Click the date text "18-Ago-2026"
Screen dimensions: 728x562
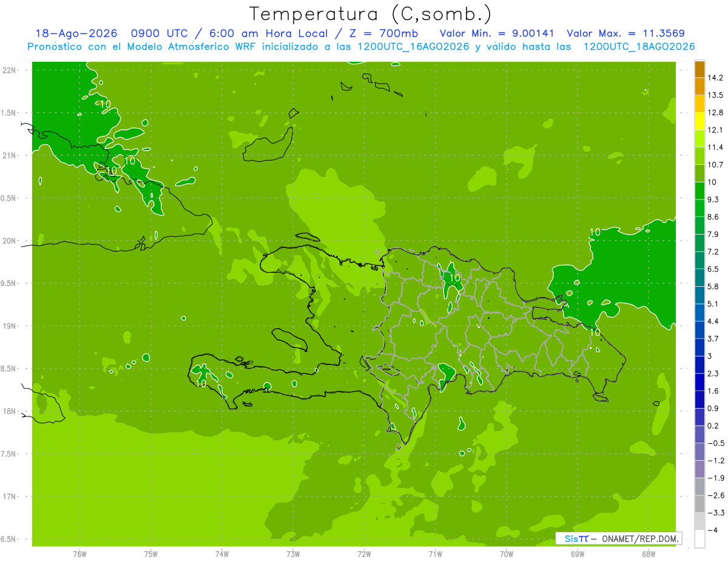[76, 33]
